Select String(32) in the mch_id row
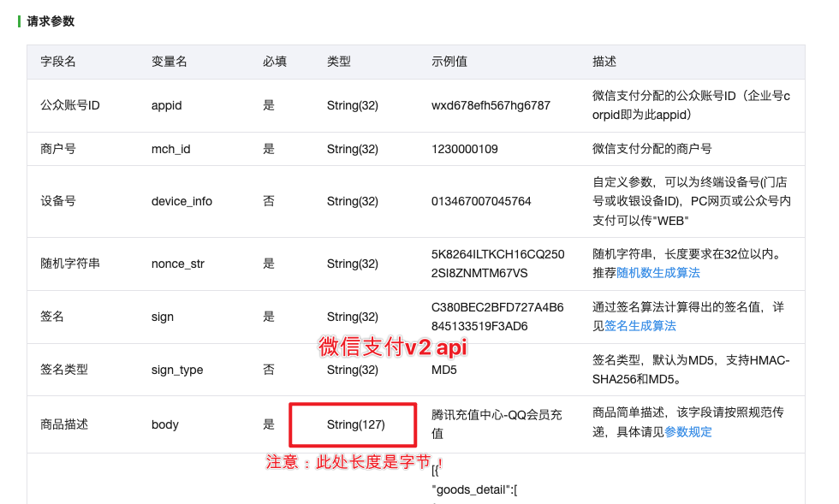The height and width of the screenshot is (504, 839). (x=353, y=149)
